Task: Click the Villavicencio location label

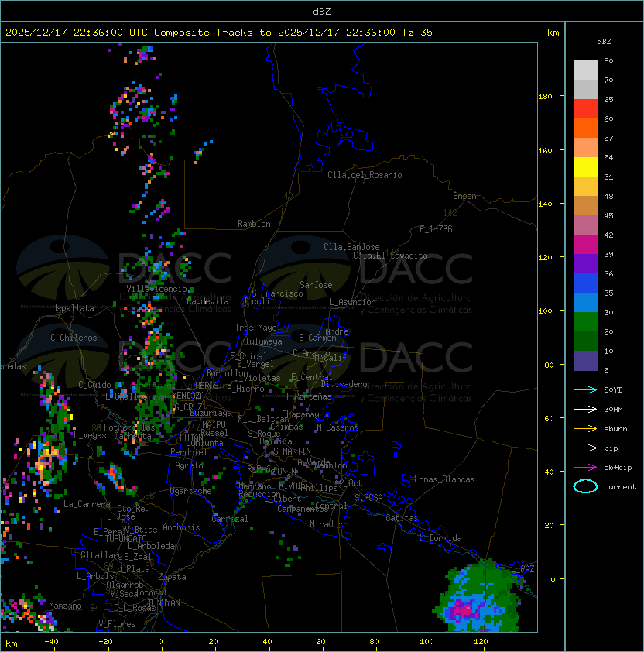Action: pos(156,289)
